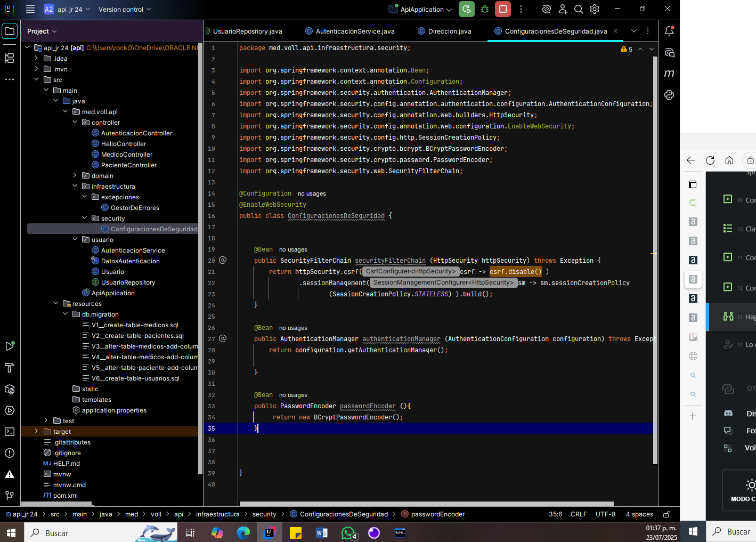This screenshot has height=542, width=756.
Task: Open editor tab options menu
Action: pyautogui.click(x=648, y=31)
